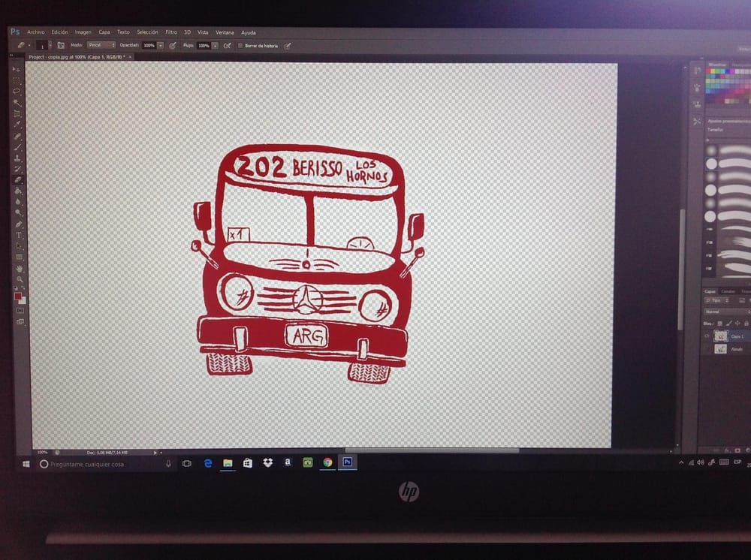Open Google Chrome from the taskbar
The width and height of the screenshot is (751, 560).
tap(327, 462)
